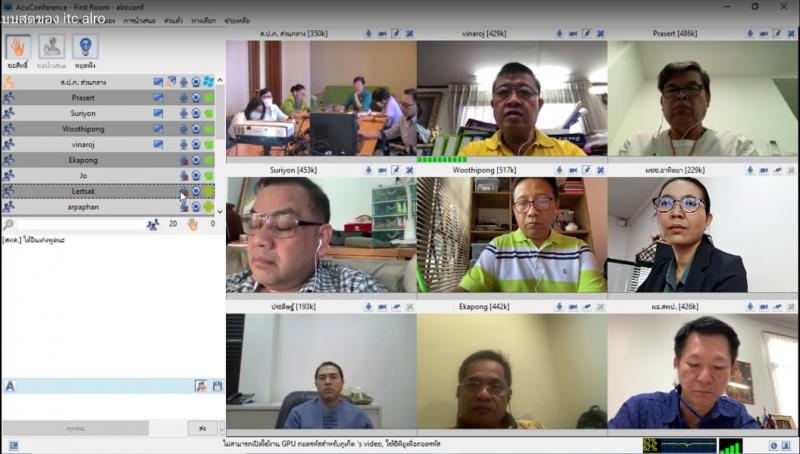This screenshot has width=800, height=454.
Task: Click the status bar icon at far left
Action: pyautogui.click(x=14, y=445)
